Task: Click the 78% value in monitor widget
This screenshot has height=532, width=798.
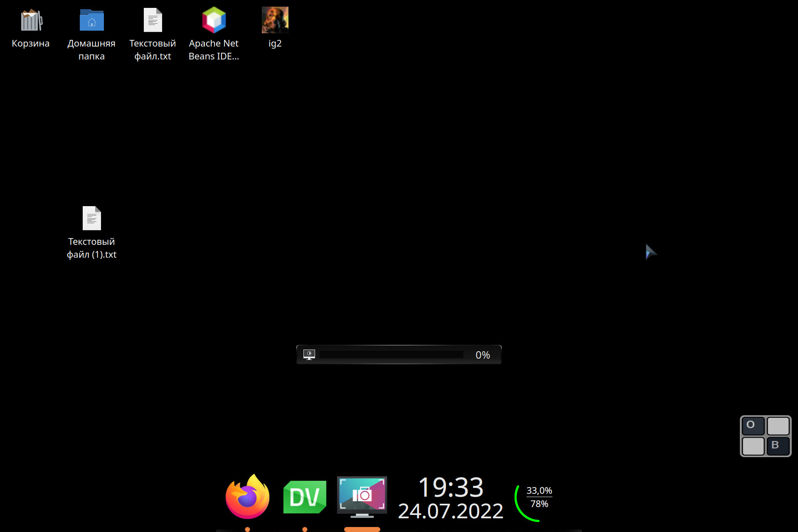Action: (x=539, y=504)
